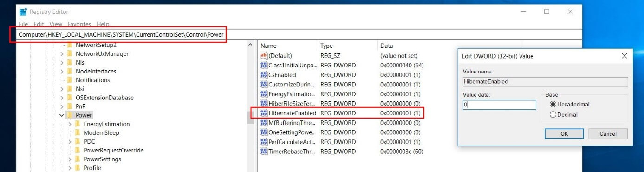Expand the NetworkUxManager key
The image size is (644, 172).
click(62, 54)
